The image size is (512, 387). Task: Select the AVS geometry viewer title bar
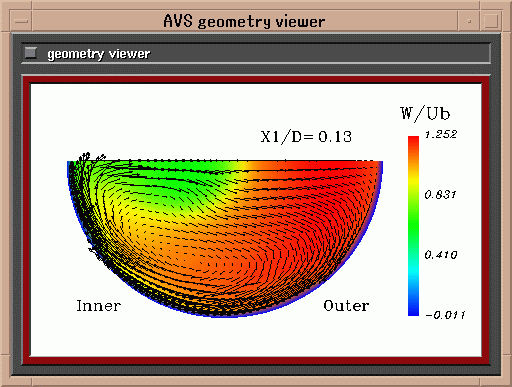(245, 21)
